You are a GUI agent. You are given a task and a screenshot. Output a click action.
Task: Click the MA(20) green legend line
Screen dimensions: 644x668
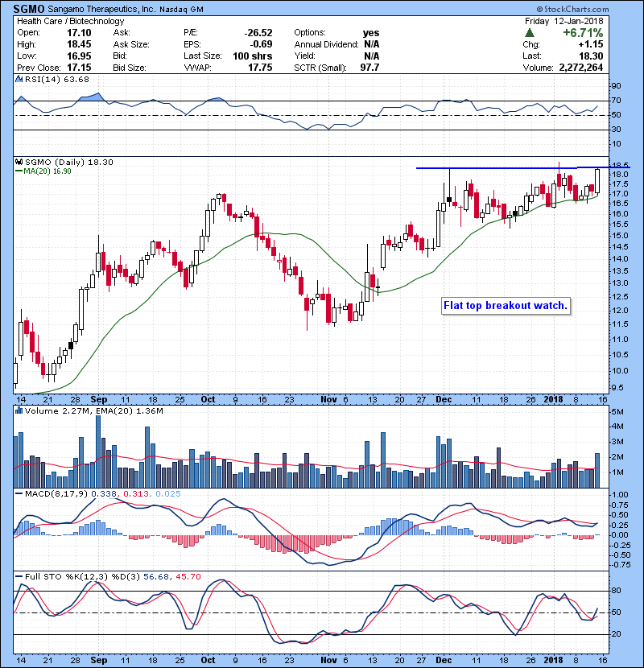[19, 171]
